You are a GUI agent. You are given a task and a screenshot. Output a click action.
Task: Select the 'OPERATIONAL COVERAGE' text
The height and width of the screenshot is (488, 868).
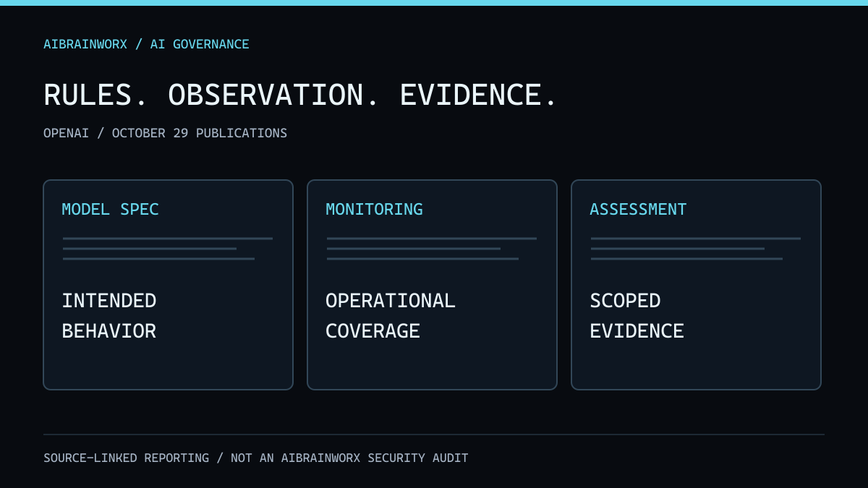pyautogui.click(x=391, y=316)
